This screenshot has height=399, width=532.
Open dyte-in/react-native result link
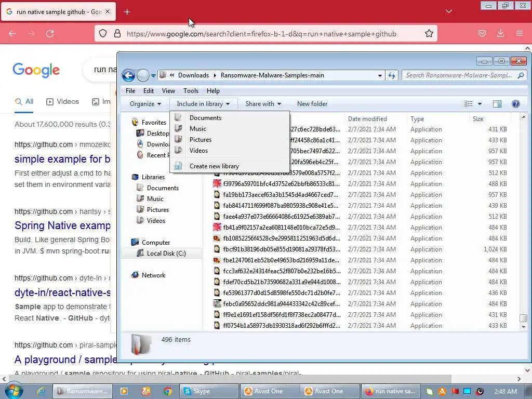(x=62, y=292)
